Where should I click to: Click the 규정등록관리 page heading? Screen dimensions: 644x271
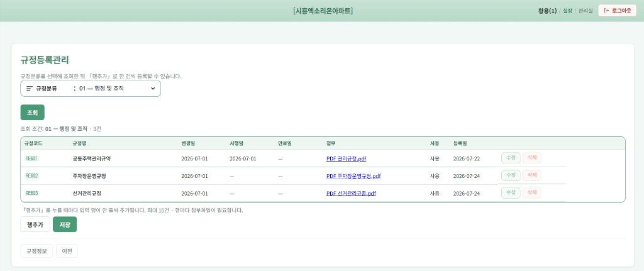tap(45, 60)
